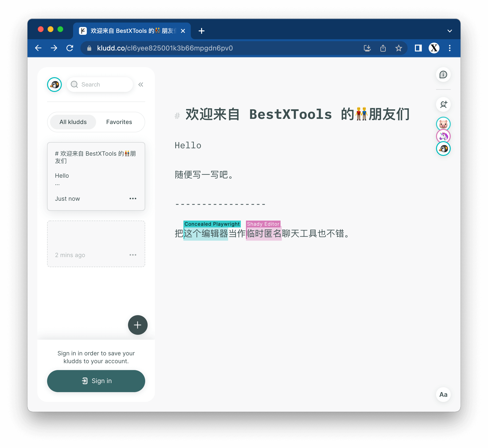Click the pink highlighted text 临时匿名
This screenshot has width=488, height=448.
264,234
